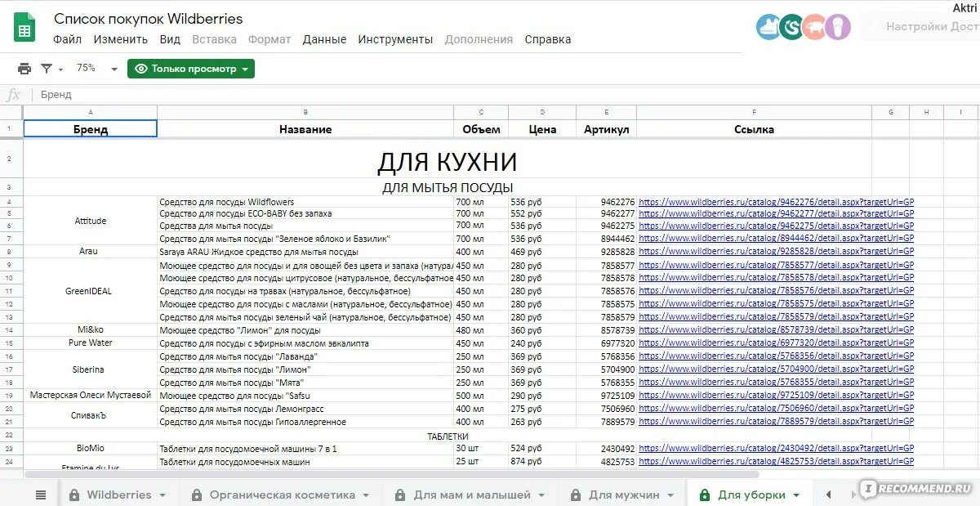Click the print icon in toolbar
Screen dimensions: 980x506
(x=24, y=69)
